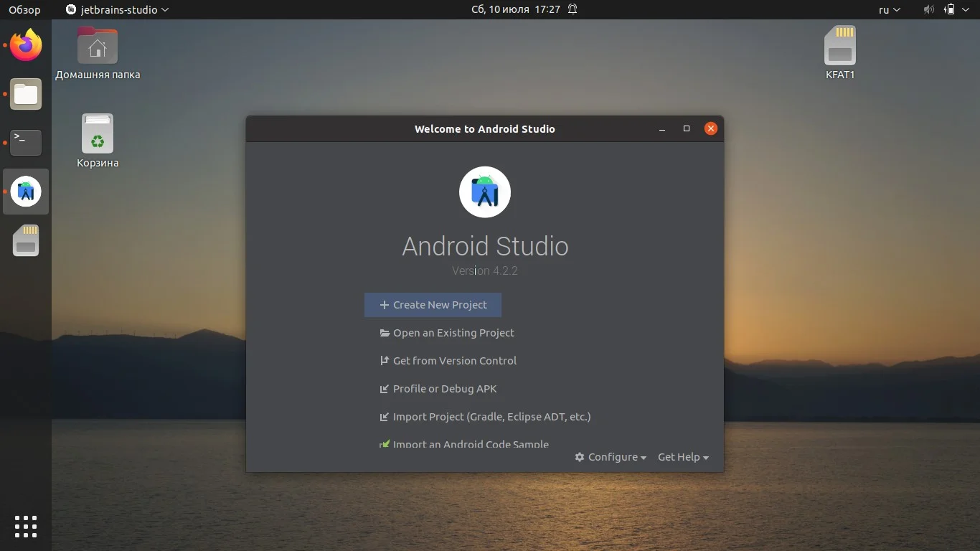980x551 pixels.
Task: Select the Корзина trash icon
Action: pyautogui.click(x=98, y=141)
